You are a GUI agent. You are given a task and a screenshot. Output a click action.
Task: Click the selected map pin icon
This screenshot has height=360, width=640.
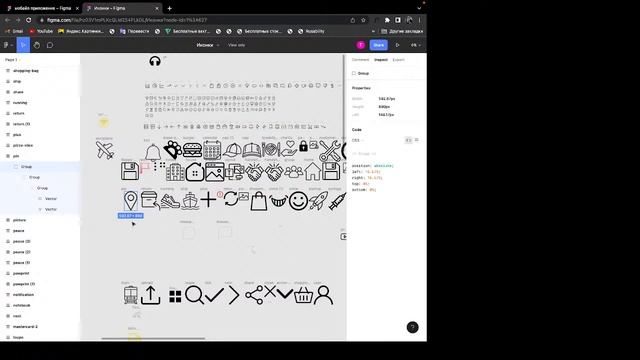131,200
